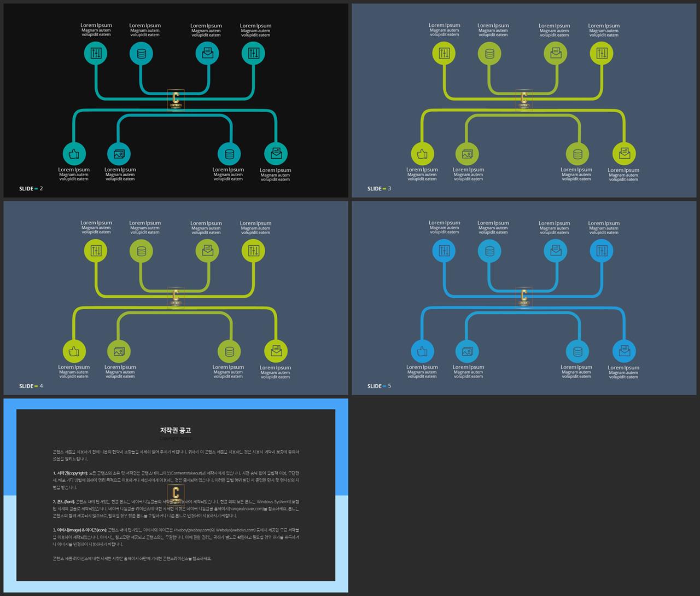Viewport: 700px width, 596px height.
Task: Select Lorem Ipsum label under slide 4's picture icon
Action: tap(120, 367)
